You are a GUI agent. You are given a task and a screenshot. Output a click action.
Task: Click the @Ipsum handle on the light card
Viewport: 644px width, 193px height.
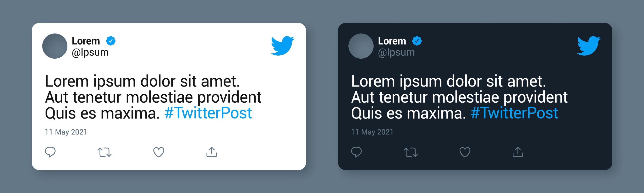click(90, 52)
